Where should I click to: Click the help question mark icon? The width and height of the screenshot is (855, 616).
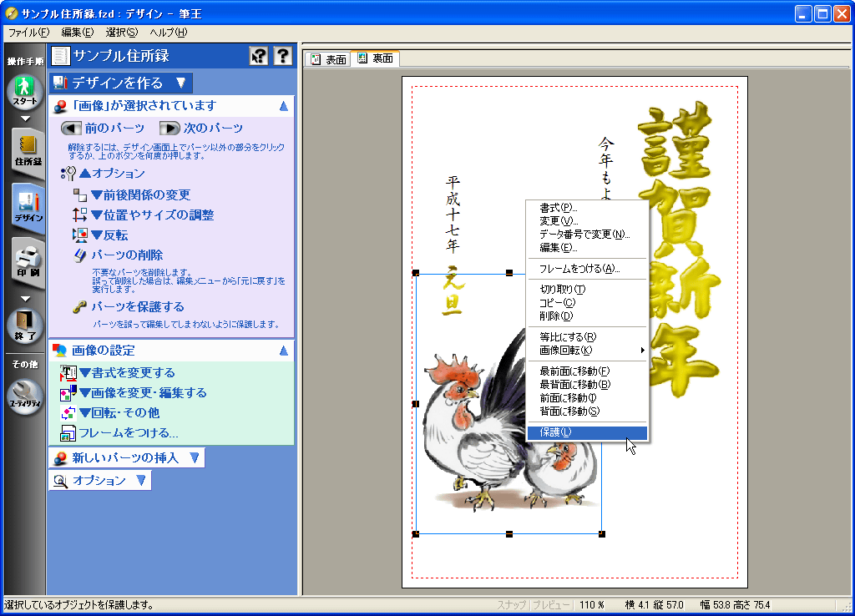point(282,56)
